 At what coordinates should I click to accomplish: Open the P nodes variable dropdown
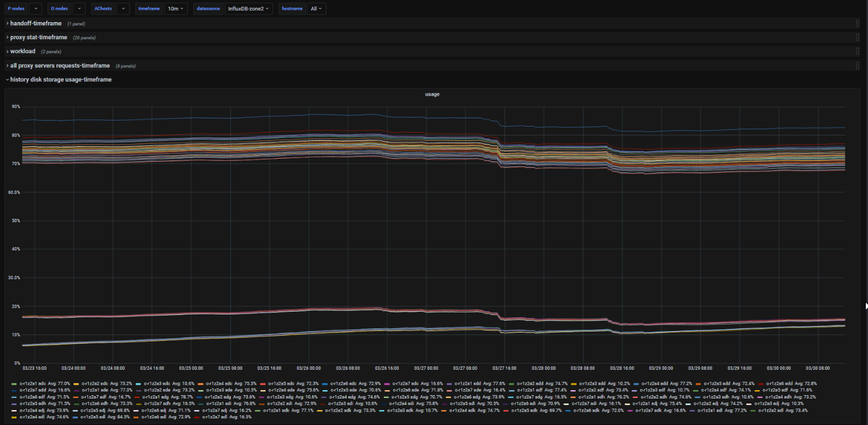coord(35,9)
